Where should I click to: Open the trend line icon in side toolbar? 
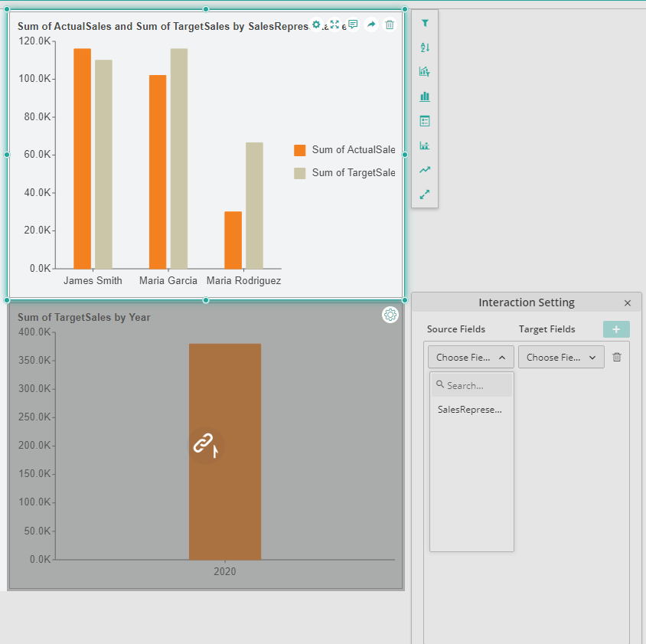425,170
